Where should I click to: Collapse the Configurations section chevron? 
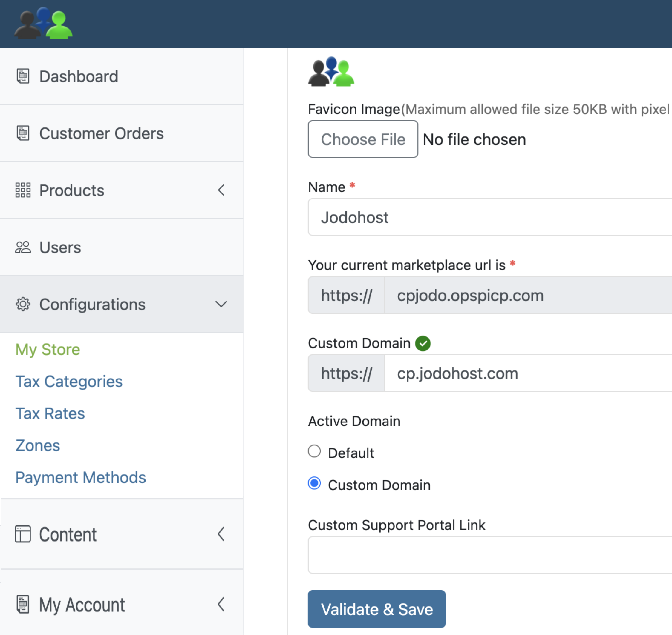(x=221, y=304)
